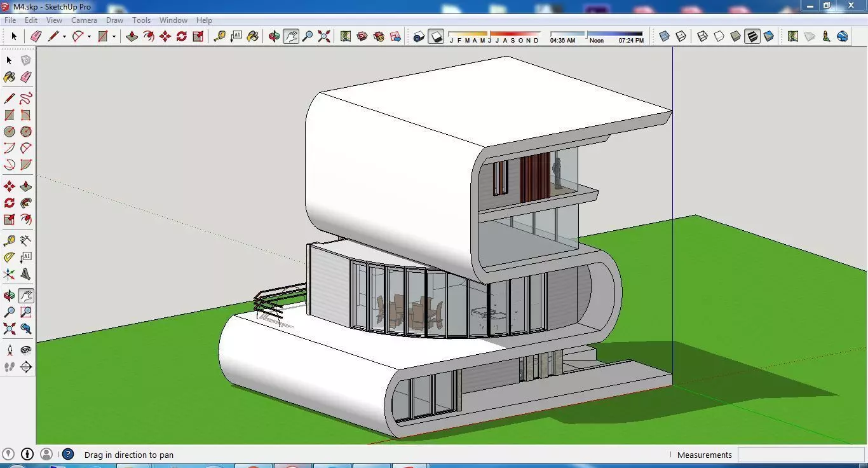Image resolution: width=868 pixels, height=468 pixels.
Task: Select the Follow Me tool
Action: click(25, 203)
